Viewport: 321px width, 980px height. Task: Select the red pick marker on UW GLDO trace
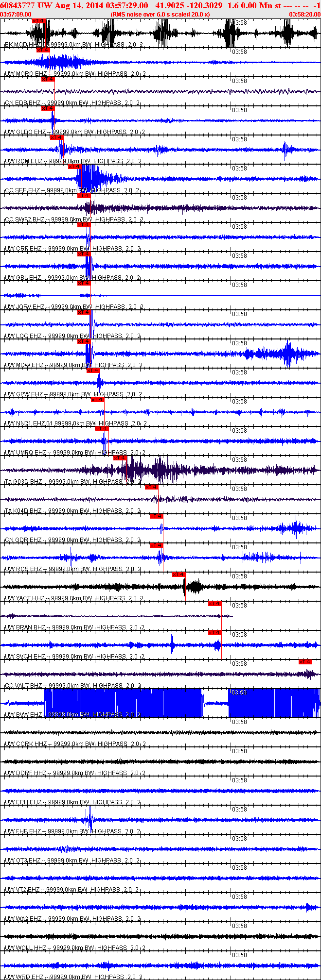tap(48, 108)
